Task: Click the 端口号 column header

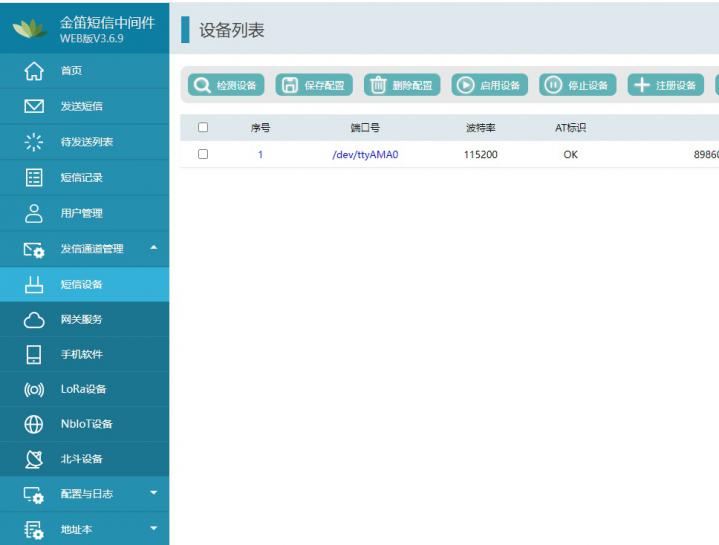Action: (x=365, y=128)
